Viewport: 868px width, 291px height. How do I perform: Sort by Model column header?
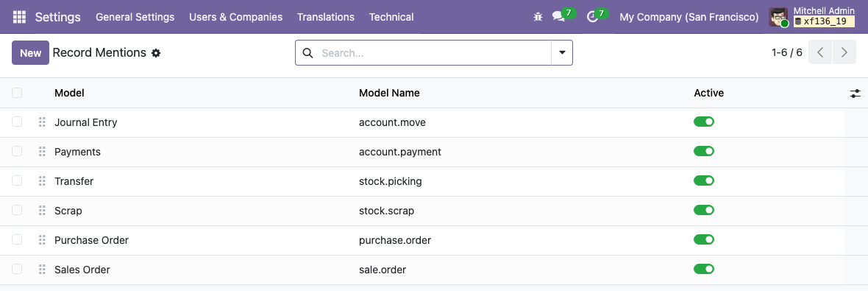coord(69,93)
